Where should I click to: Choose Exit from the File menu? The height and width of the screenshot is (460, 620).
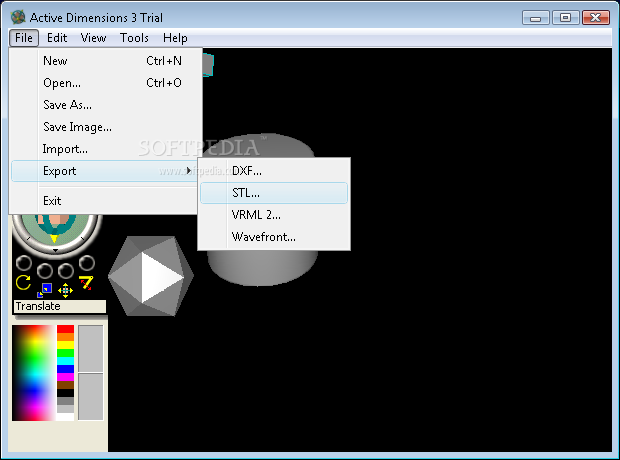click(104, 201)
